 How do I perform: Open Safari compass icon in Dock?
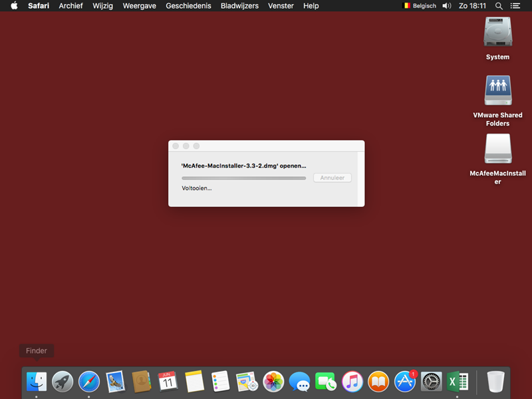(x=89, y=381)
